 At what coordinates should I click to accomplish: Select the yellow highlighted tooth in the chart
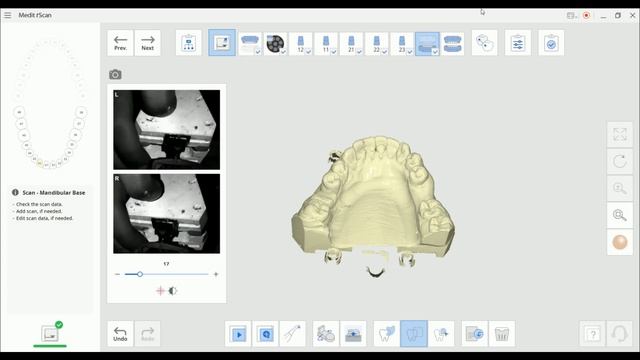click(40, 163)
